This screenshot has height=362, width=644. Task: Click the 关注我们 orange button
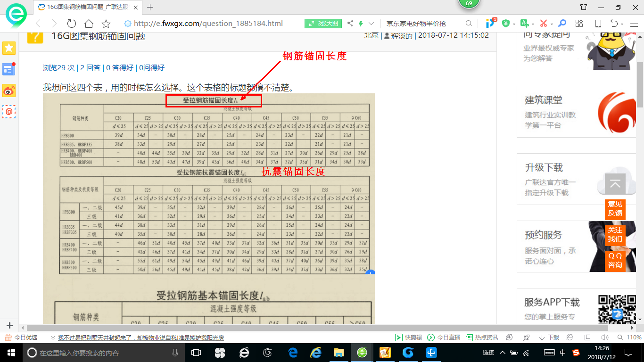pyautogui.click(x=615, y=234)
